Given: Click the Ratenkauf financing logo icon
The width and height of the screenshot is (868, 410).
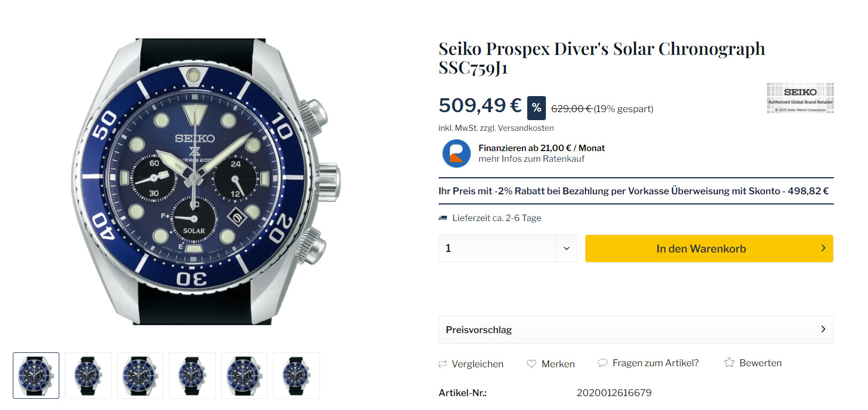Looking at the screenshot, I should [456, 154].
